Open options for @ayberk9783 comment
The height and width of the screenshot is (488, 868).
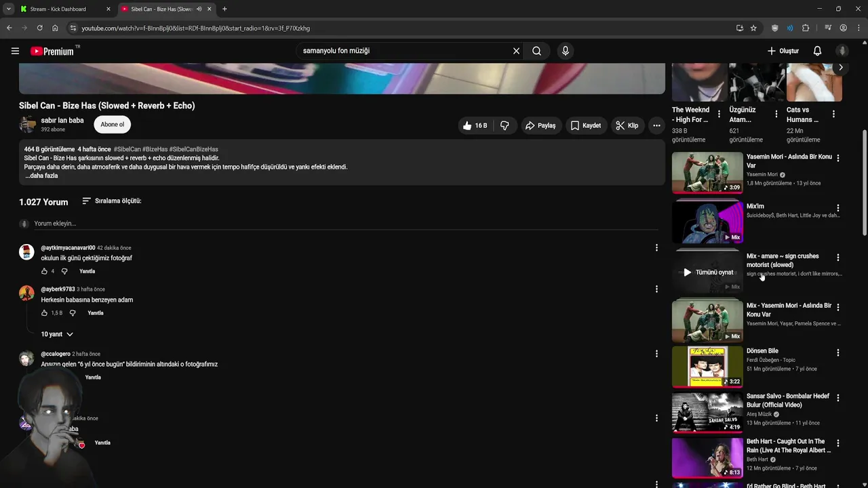[656, 289]
